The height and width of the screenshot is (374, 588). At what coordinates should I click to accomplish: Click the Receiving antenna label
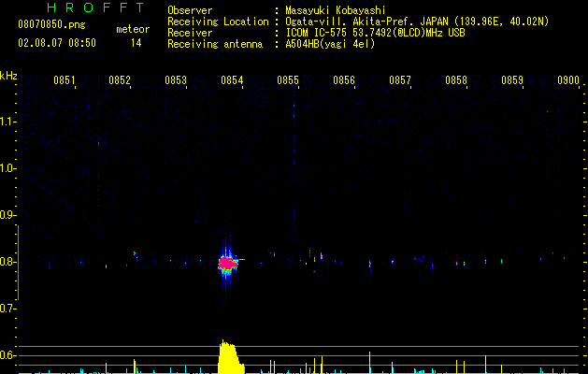coord(215,44)
